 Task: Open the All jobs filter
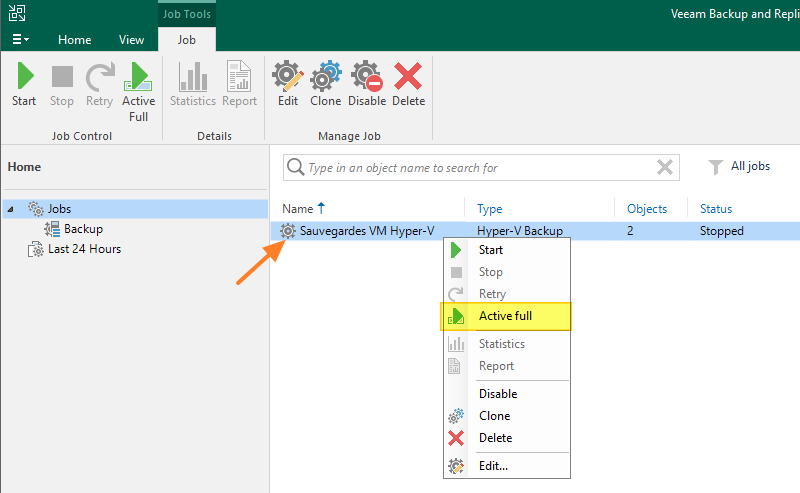pyautogui.click(x=739, y=166)
